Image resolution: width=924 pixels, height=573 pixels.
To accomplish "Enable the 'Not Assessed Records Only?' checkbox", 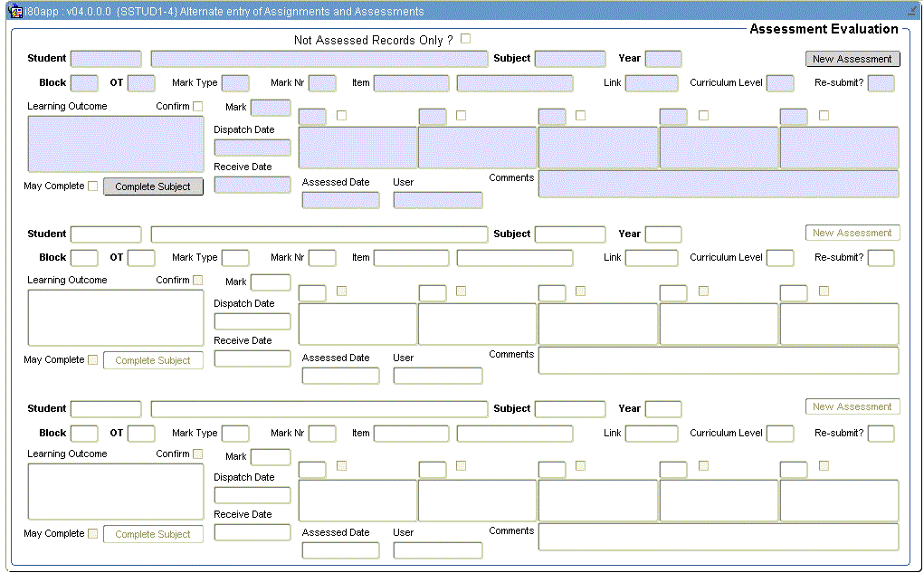I will tap(465, 37).
